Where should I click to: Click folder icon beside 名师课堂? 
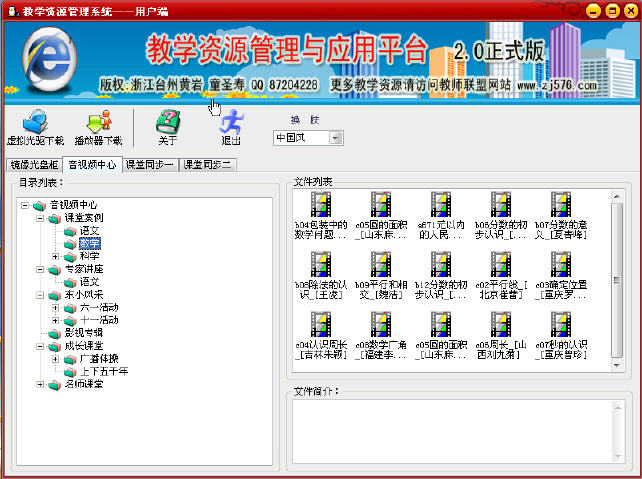[54, 385]
